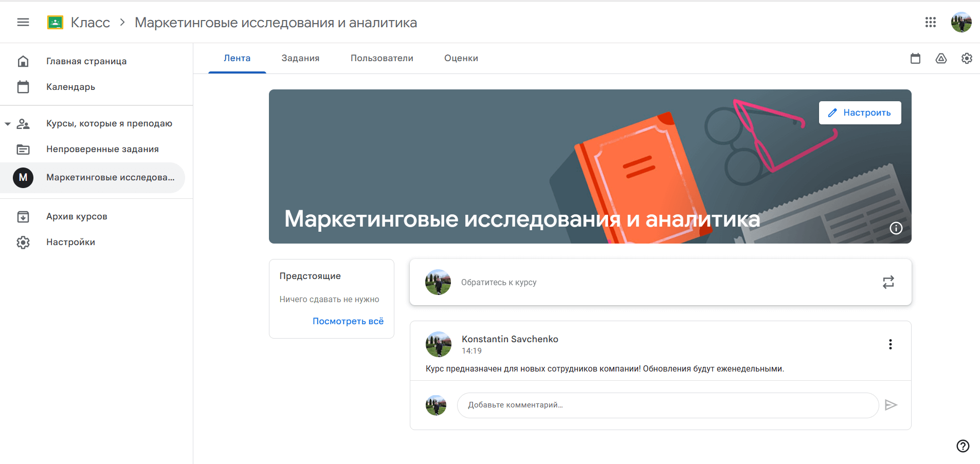
Task: Click the reuse post icon
Action: (888, 282)
